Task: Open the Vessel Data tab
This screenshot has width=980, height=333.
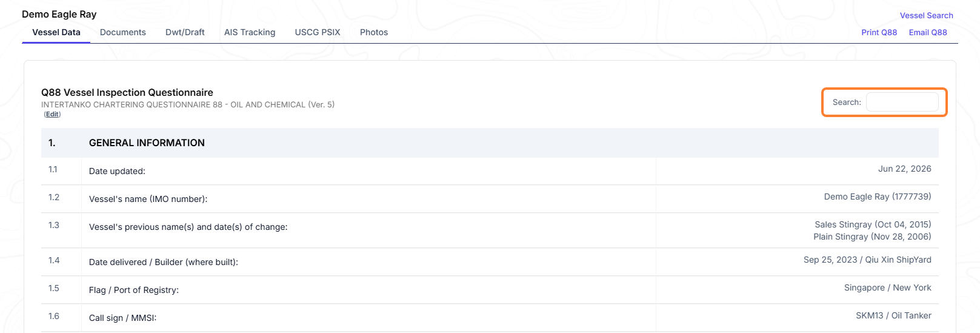Action: click(56, 32)
